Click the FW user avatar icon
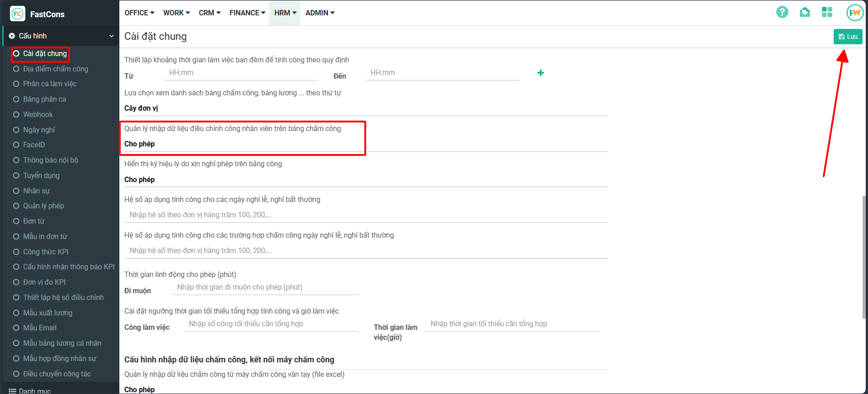868x394 pixels. pyautogui.click(x=854, y=13)
